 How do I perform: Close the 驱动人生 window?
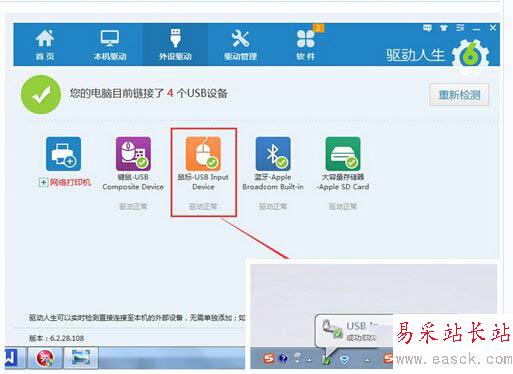[x=493, y=28]
